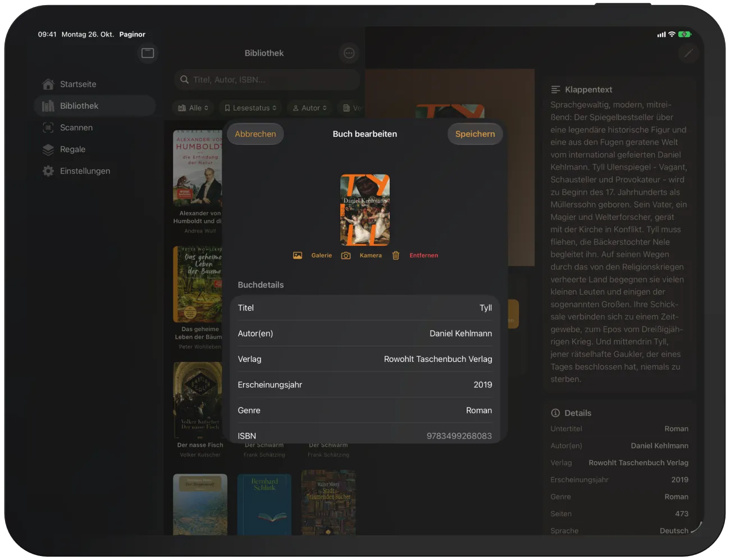Viewport: 730px width, 560px height.
Task: Open the Alle filter dropdown
Action: (x=193, y=108)
